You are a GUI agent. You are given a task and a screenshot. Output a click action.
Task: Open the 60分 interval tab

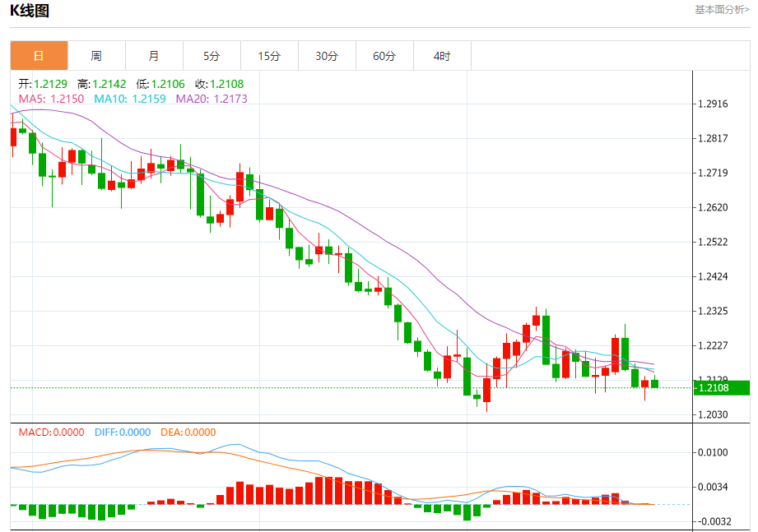tap(384, 56)
